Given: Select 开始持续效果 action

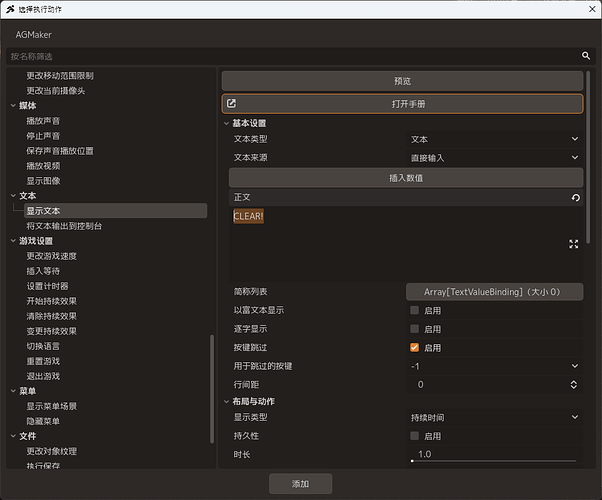Looking at the screenshot, I should click(x=51, y=301).
